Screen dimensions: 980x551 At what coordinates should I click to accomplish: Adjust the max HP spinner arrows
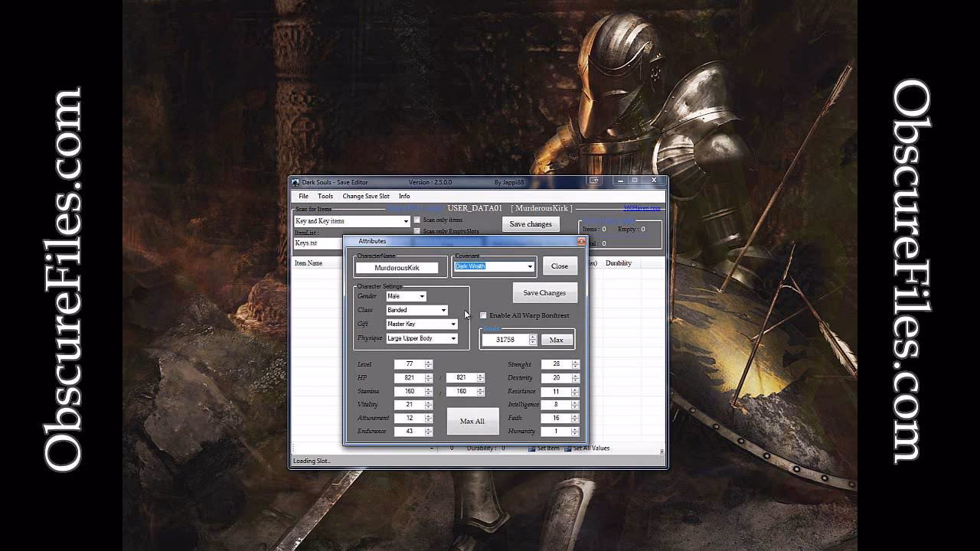click(480, 378)
